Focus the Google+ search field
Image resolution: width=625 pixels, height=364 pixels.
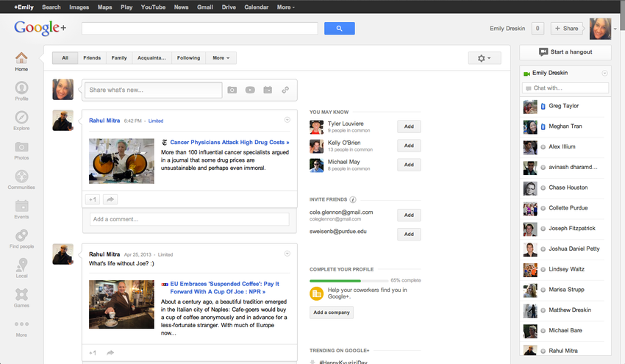[x=200, y=28]
